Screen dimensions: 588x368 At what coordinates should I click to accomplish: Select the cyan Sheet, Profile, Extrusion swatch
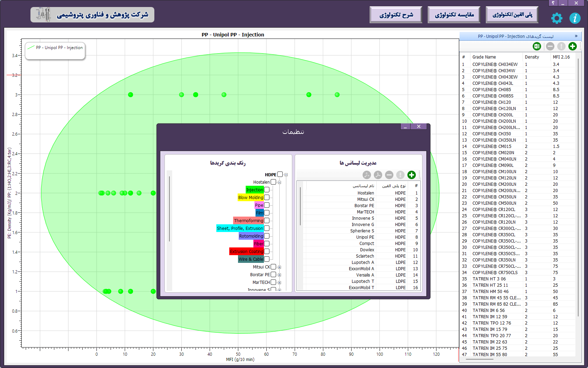pos(240,229)
